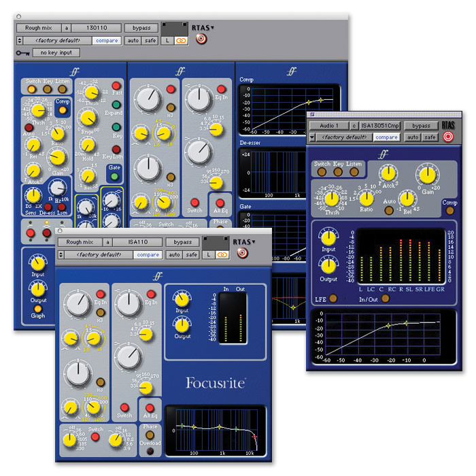Toggle Eq In on ISA110 high band
The image size is (476, 476).
[x=100, y=294]
